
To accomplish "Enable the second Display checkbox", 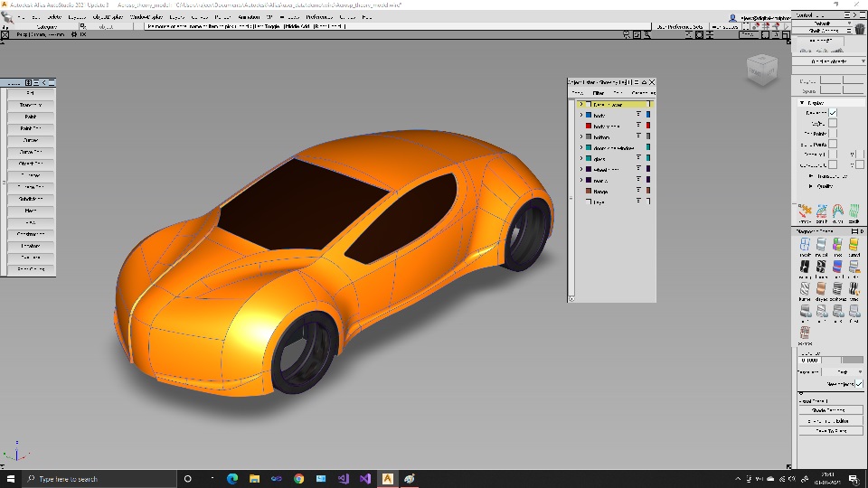I will (x=834, y=124).
